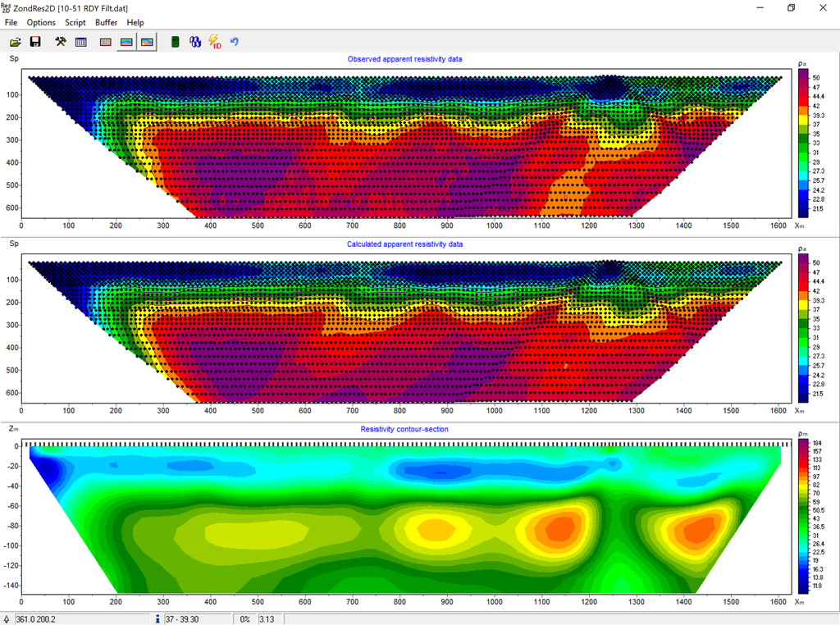840x625 pixels.
Task: Click the blue wave curves toolbar icon
Action: pos(195,42)
